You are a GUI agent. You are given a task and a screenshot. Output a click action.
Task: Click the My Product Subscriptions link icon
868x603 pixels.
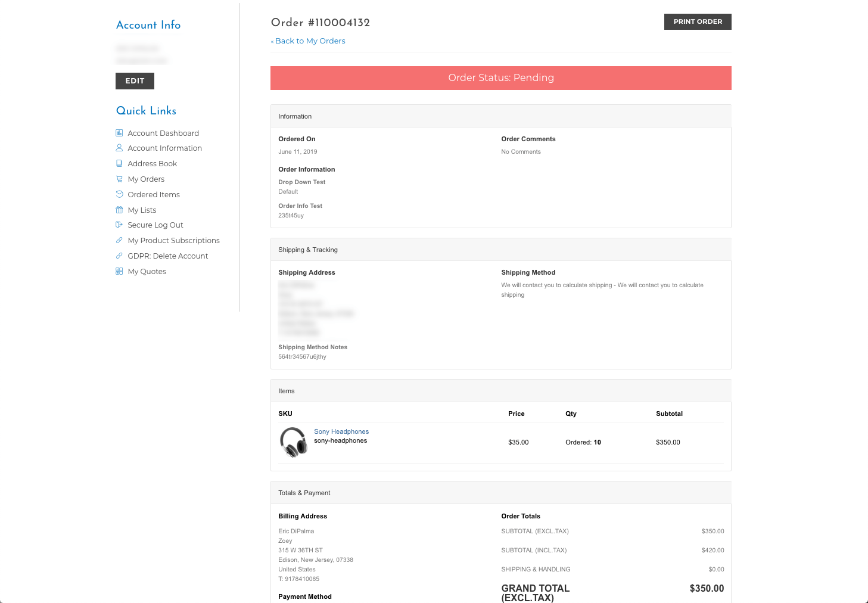(119, 240)
